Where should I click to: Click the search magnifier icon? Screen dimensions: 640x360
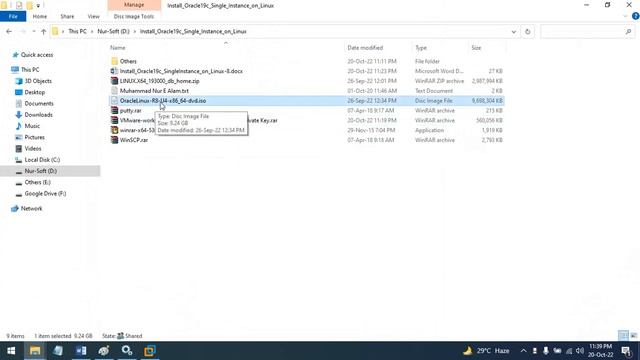point(628,31)
